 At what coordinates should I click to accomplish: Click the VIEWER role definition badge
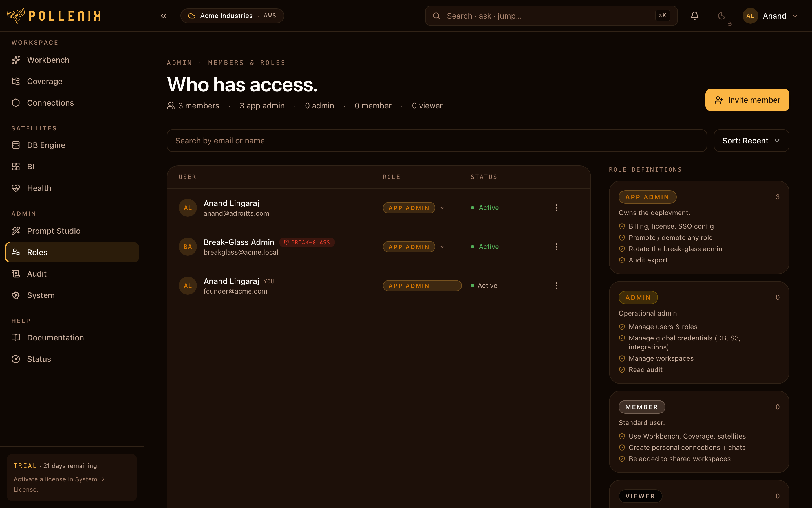pos(640,496)
